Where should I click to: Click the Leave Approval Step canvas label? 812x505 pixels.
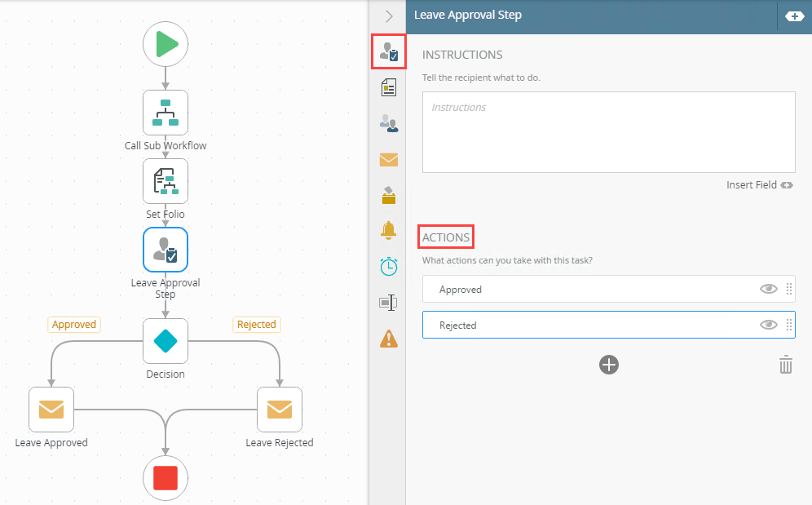point(165,288)
